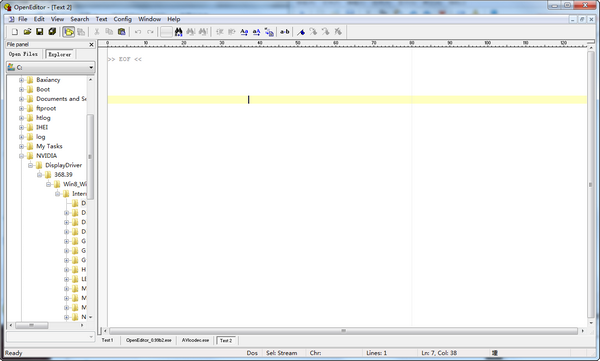The height and width of the screenshot is (361, 600).
Task: Click the editor horizontal scrollbar thumb
Action: 343,331
